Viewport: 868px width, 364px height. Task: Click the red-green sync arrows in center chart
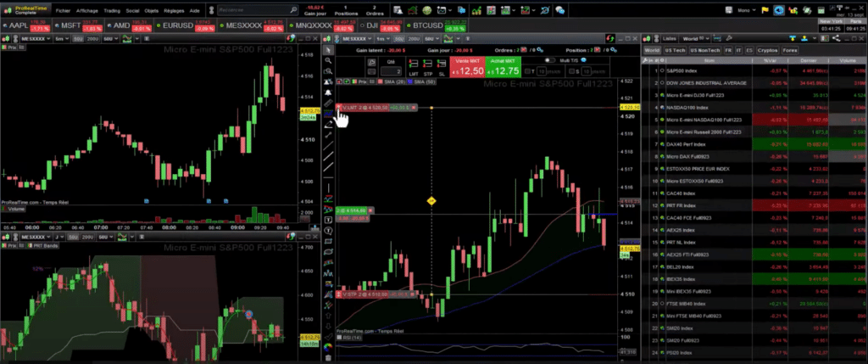[x=609, y=39]
